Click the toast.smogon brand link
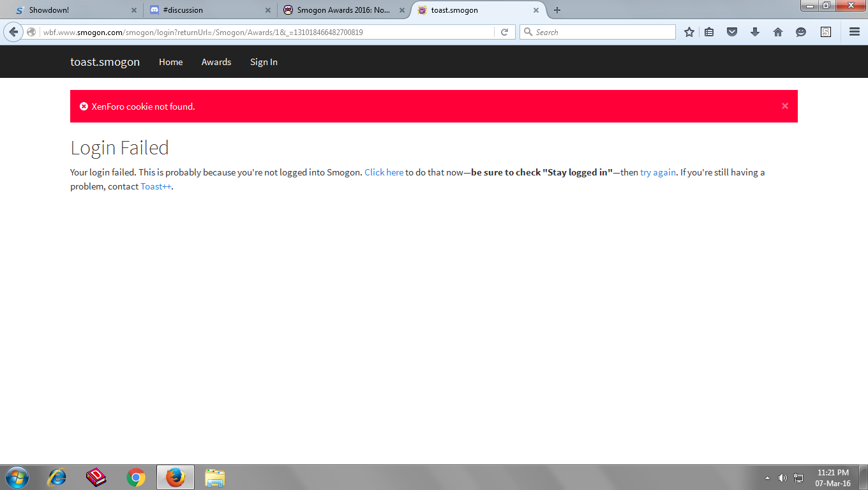Image resolution: width=868 pixels, height=490 pixels. [105, 62]
